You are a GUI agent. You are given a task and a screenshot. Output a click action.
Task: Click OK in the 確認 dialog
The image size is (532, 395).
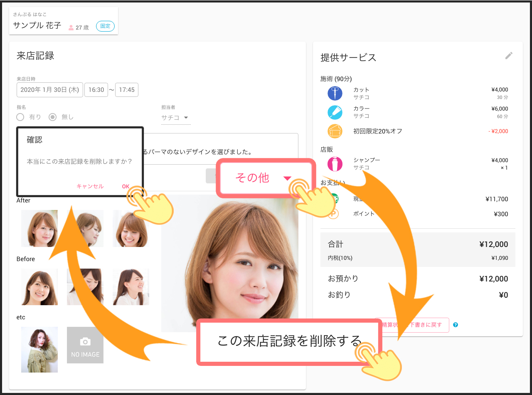126,186
